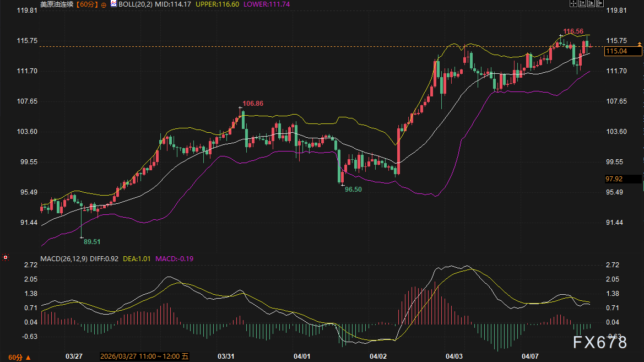Click the BOLL indicator chart icon
644x362 pixels.
pyautogui.click(x=113, y=4)
